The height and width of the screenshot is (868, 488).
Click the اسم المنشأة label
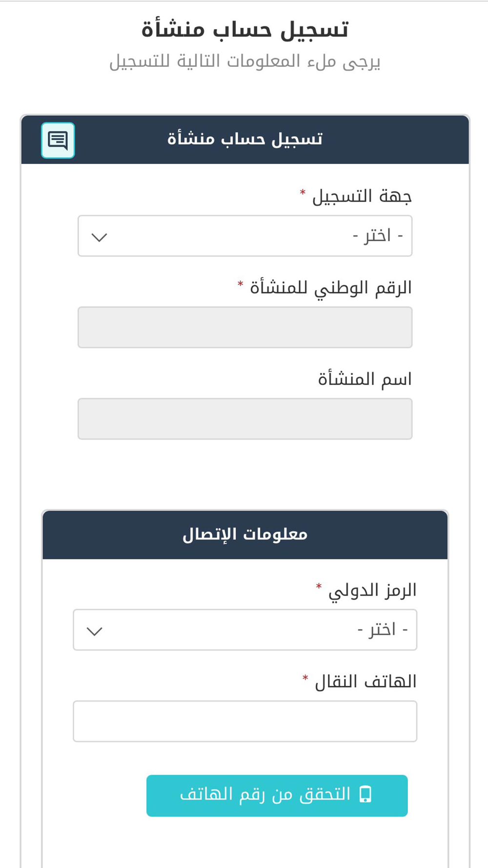tap(365, 379)
